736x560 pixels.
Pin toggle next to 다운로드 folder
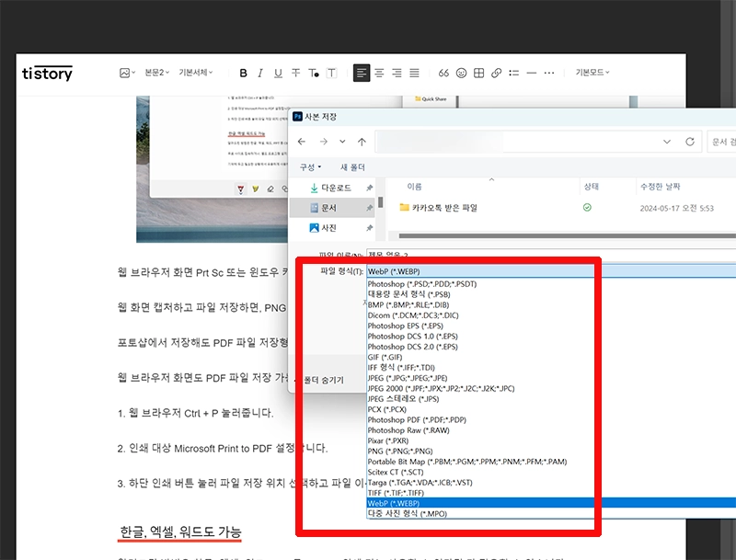370,189
